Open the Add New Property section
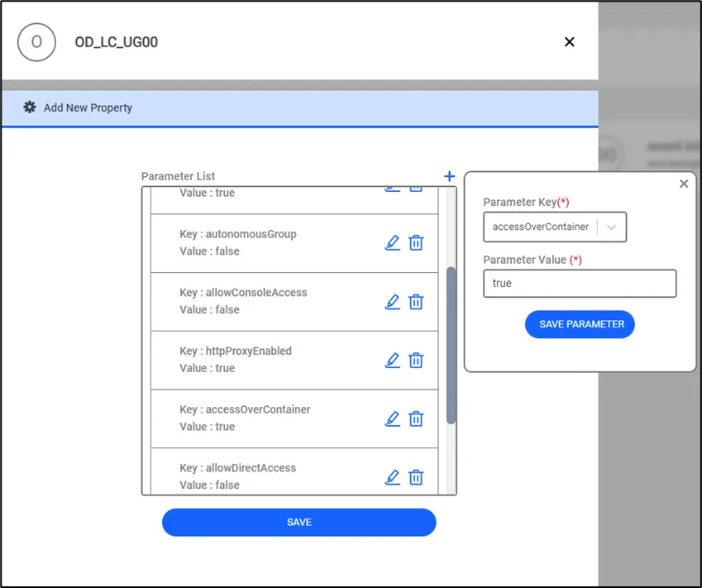Viewport: 702px width, 588px height. click(x=300, y=108)
